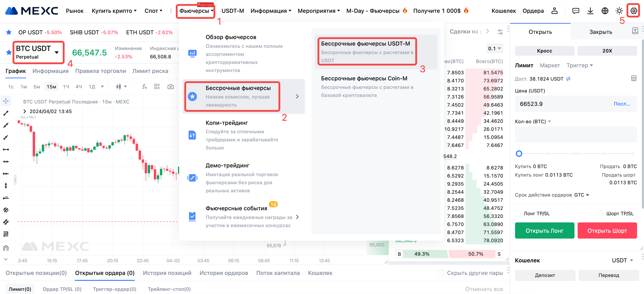Take chart screenshot with camera icon
The height and width of the screenshot is (294, 644).
click(x=170, y=87)
